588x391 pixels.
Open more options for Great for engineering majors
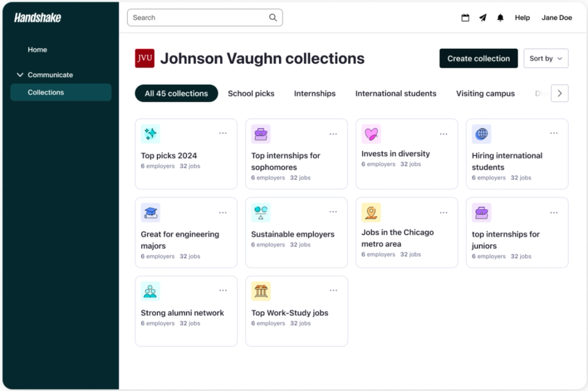click(x=223, y=212)
